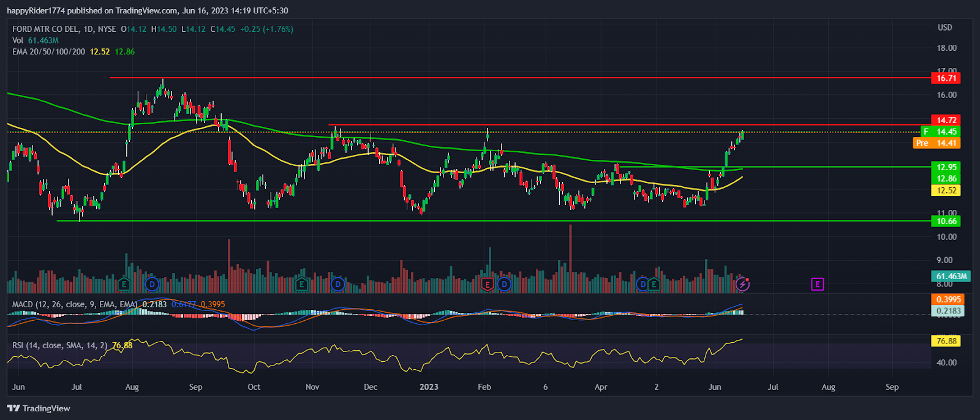Select the red resistance line at 16.71
This screenshot has height=420, width=980.
[x=521, y=78]
